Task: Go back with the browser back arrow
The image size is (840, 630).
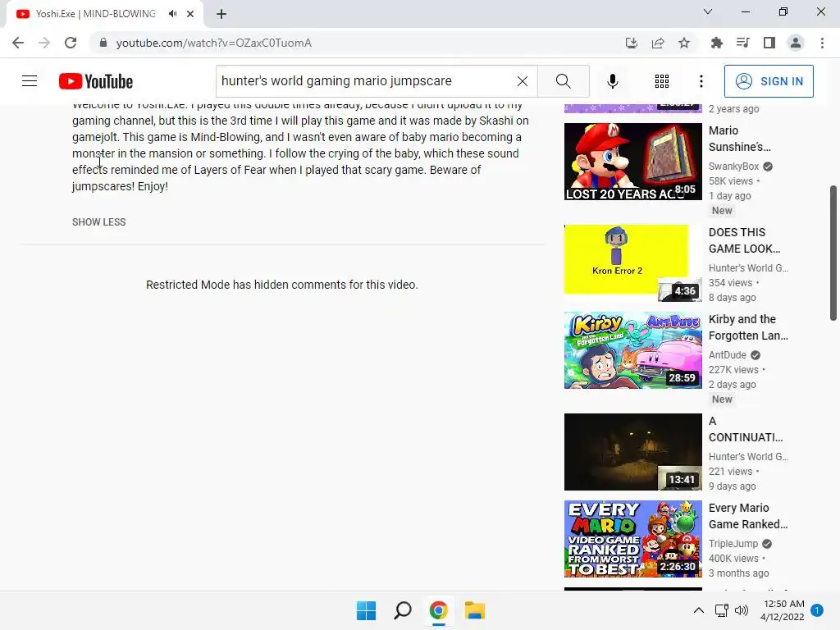Action: pos(18,43)
